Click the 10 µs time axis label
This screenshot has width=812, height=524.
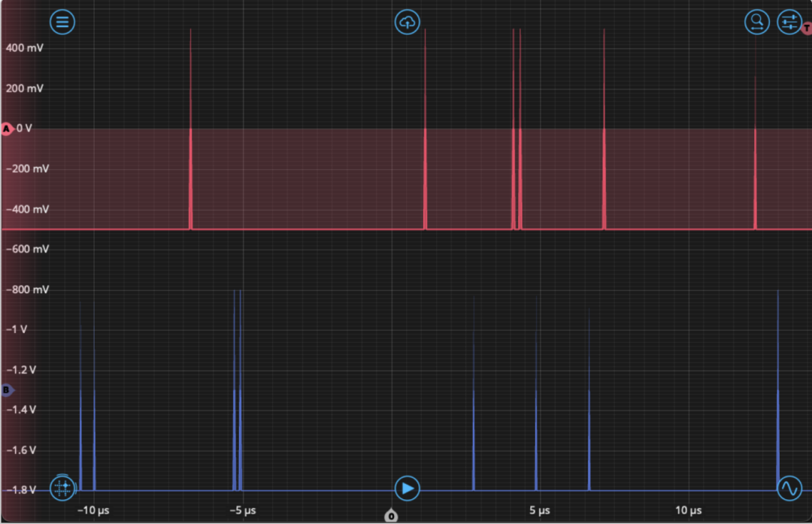[688, 511]
